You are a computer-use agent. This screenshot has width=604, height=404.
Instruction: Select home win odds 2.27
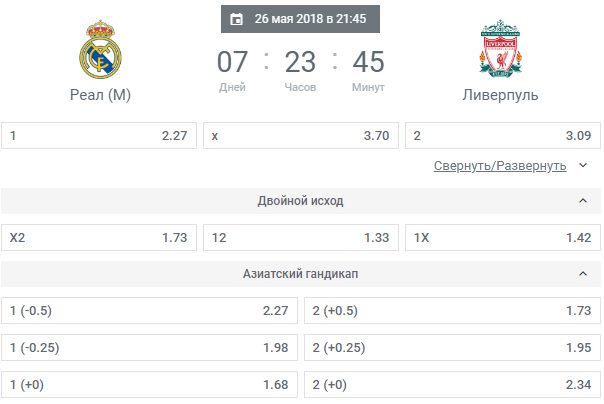[x=99, y=136]
